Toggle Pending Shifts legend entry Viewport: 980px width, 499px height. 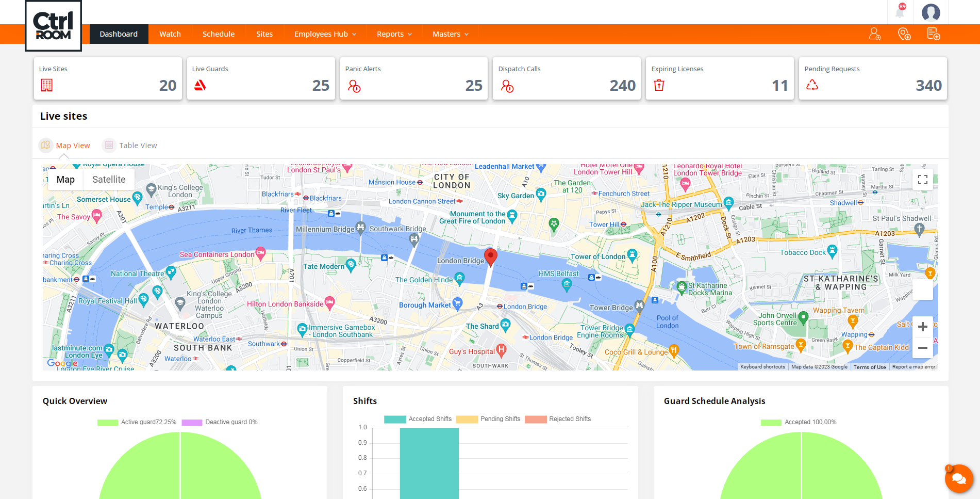tap(488, 419)
